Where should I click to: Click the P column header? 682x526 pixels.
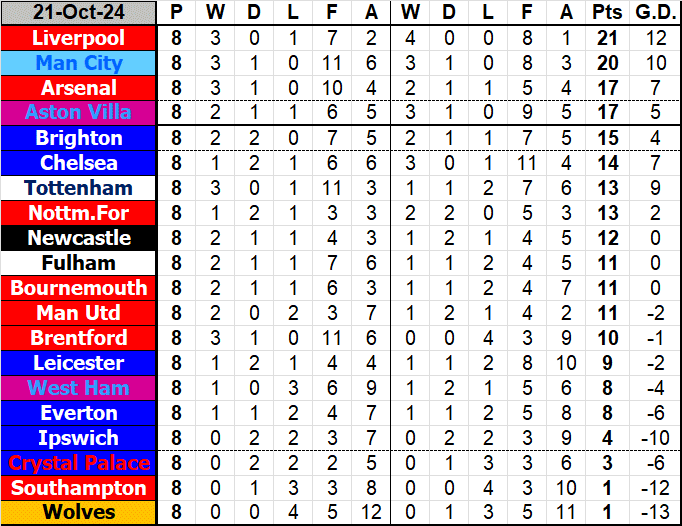tap(177, 13)
